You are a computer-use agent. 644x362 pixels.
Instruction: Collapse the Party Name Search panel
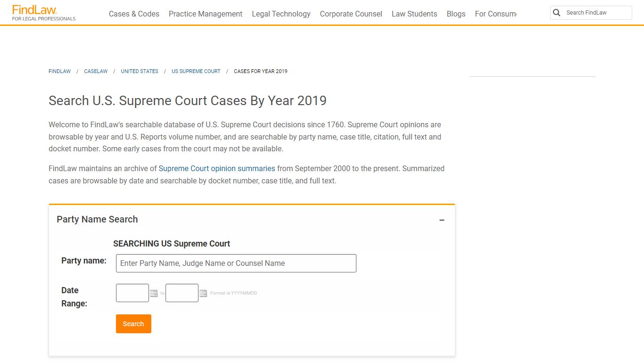442,220
